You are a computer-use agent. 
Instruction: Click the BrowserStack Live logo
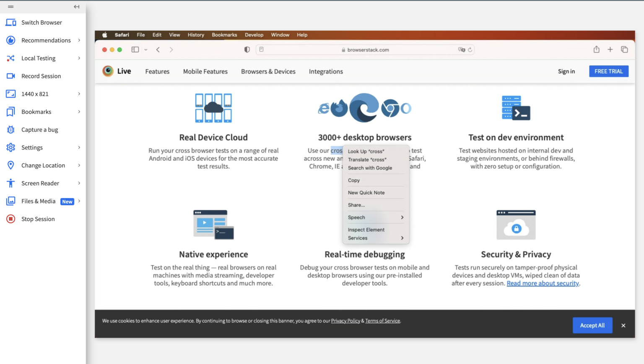click(117, 71)
